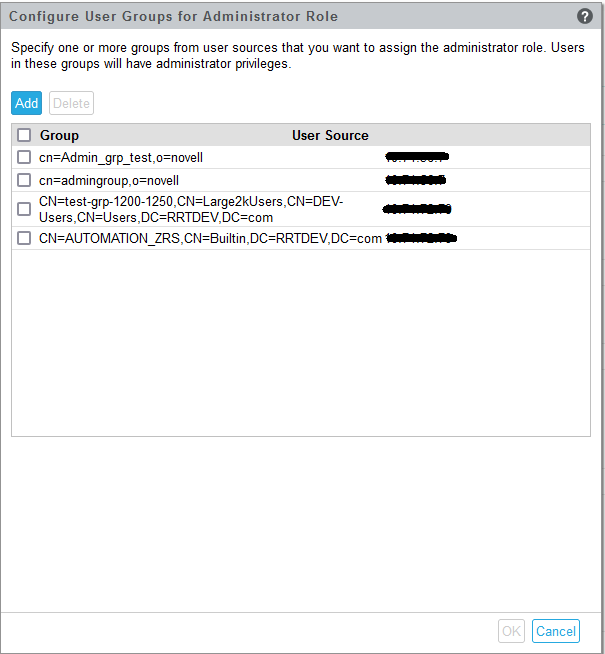Viewport: 605px width, 654px height.
Task: Check the cn=Admin_grp_test,o=novell checkbox
Action: click(24, 158)
